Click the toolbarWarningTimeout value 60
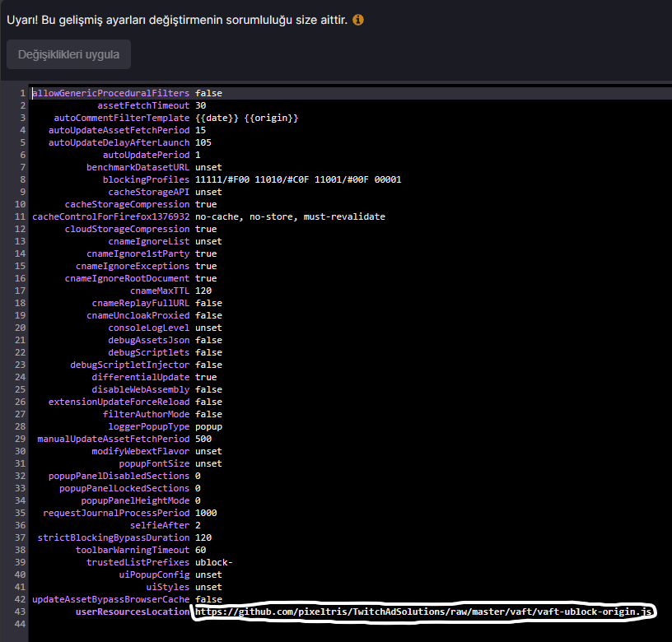Screen dimensions: 672x642 coord(201,551)
